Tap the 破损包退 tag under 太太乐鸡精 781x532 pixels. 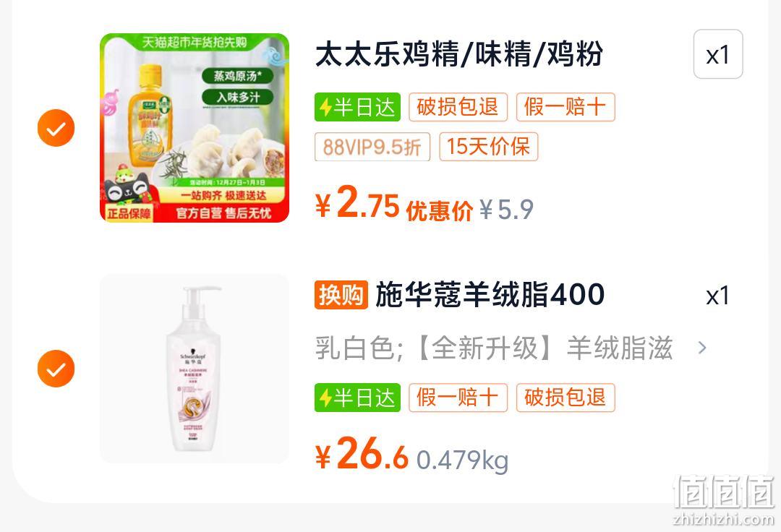tap(458, 107)
